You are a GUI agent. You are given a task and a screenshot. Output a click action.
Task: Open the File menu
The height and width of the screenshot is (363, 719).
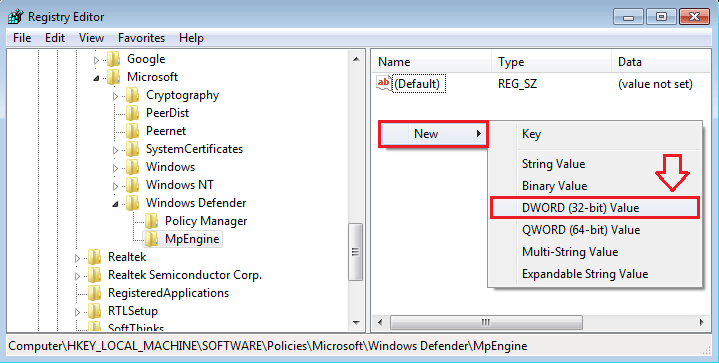22,38
